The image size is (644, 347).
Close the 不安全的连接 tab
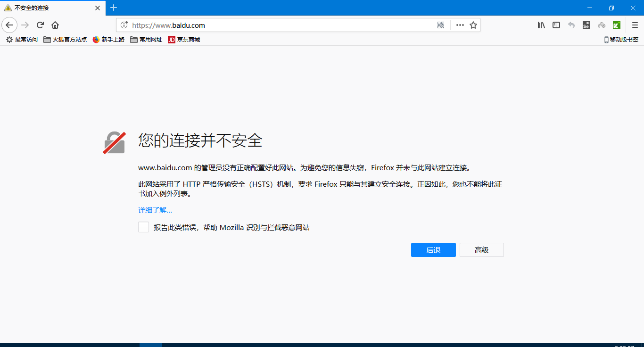coord(98,8)
